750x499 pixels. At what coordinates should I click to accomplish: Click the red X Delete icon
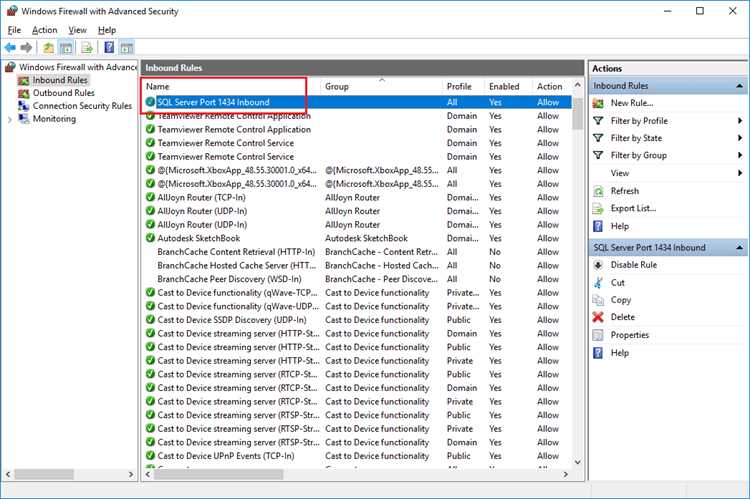[x=598, y=317]
